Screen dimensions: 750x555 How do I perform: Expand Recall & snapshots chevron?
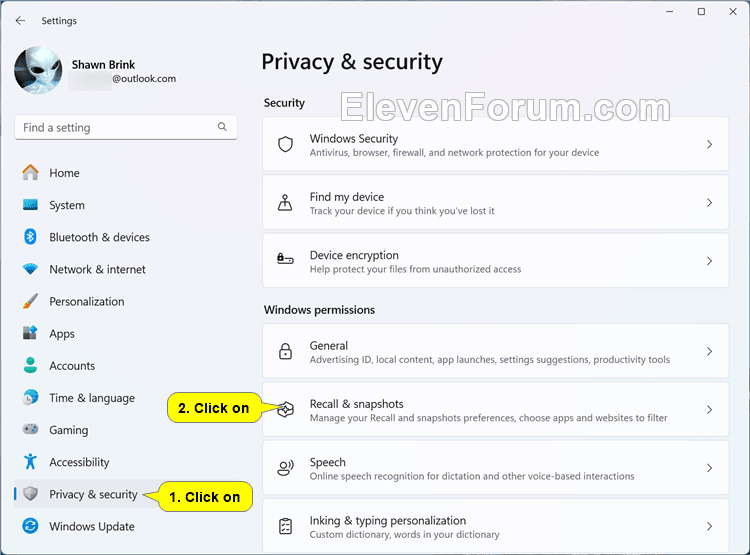(709, 410)
